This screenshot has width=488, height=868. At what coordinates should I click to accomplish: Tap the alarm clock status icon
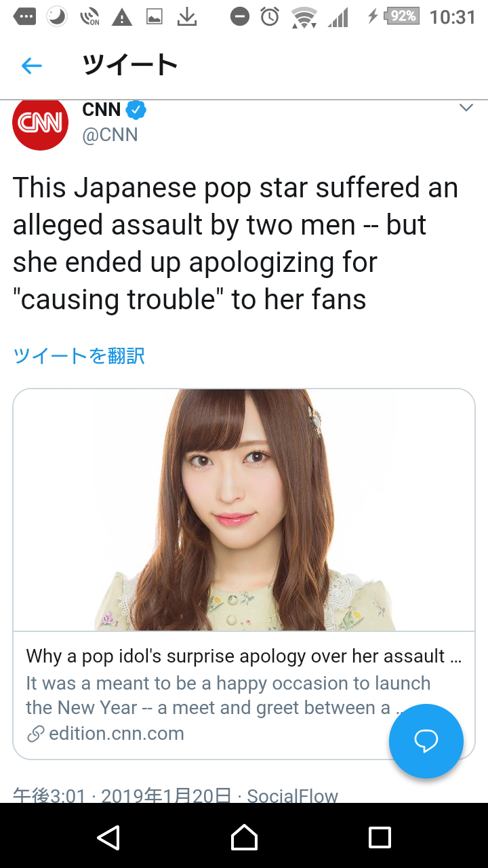270,16
